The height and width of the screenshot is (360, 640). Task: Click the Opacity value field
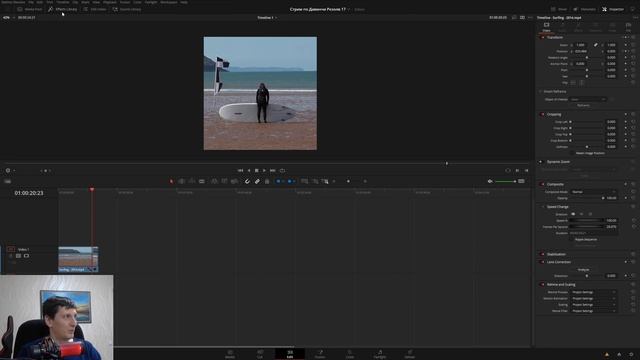tap(611, 198)
